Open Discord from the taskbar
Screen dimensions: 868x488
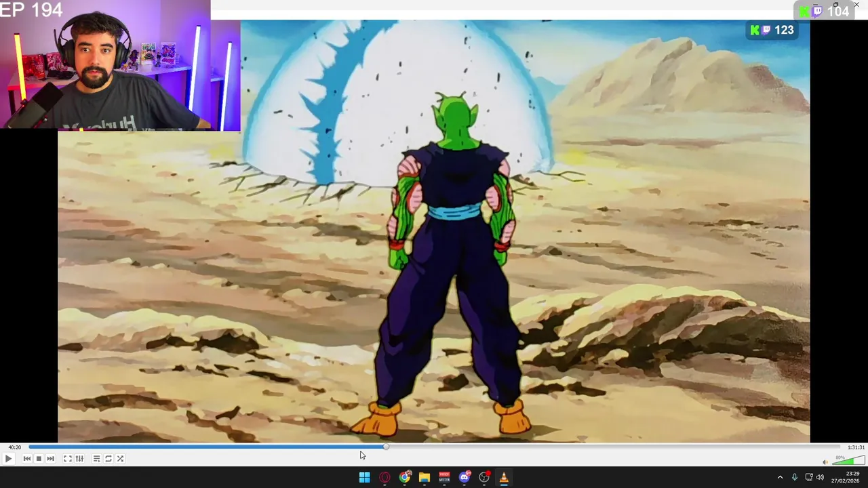click(465, 477)
